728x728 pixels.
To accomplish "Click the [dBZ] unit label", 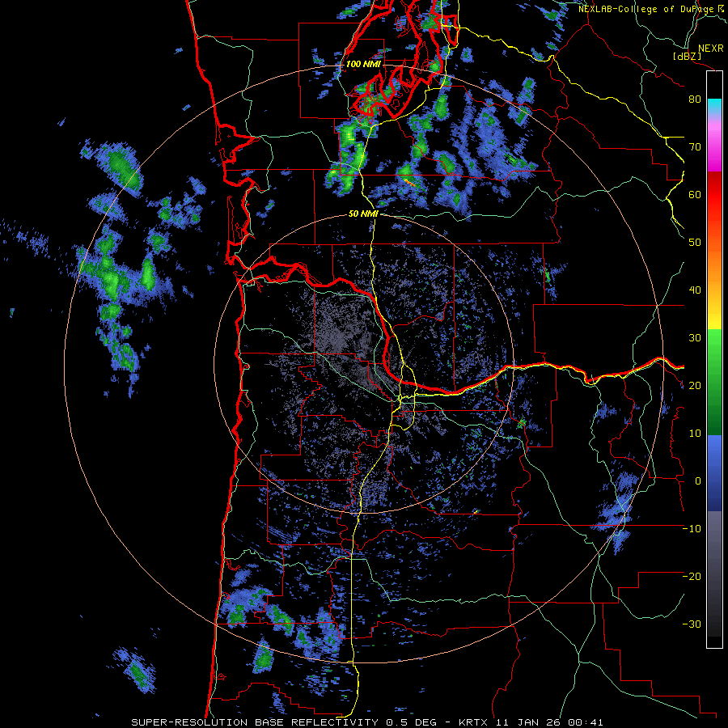I will [x=687, y=56].
